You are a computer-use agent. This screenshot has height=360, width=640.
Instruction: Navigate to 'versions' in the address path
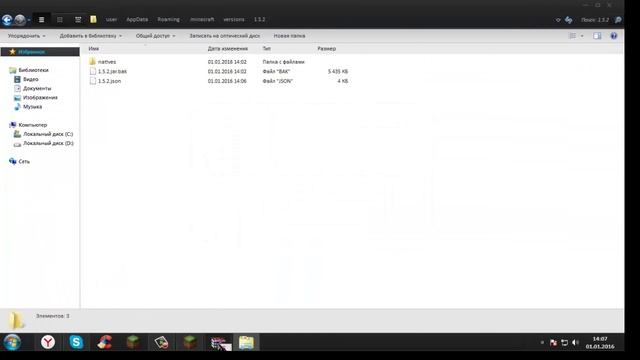[x=234, y=19]
